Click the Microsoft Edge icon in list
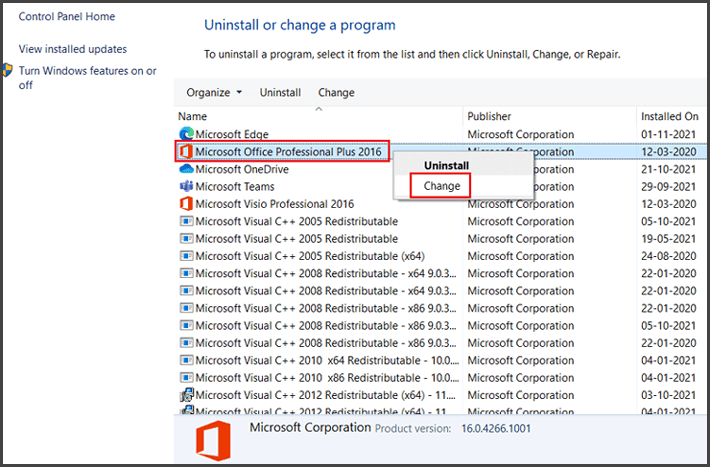This screenshot has height=467, width=710. [x=185, y=134]
